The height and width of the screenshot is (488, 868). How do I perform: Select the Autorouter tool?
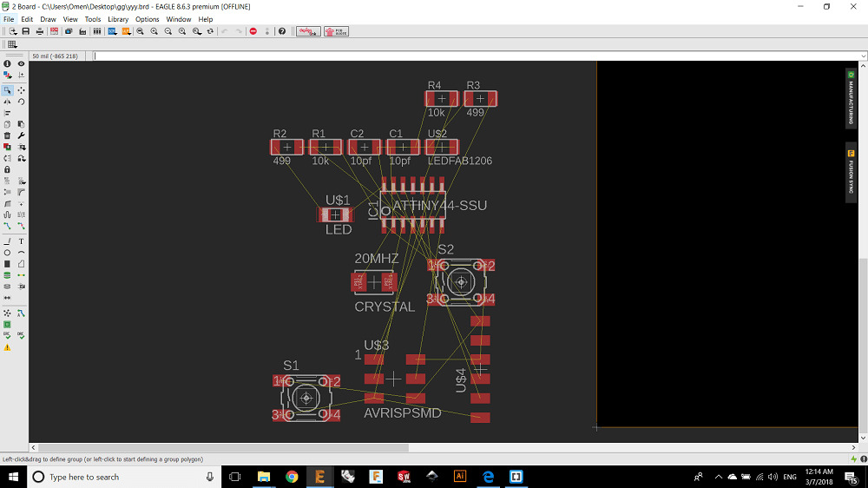(x=21, y=313)
